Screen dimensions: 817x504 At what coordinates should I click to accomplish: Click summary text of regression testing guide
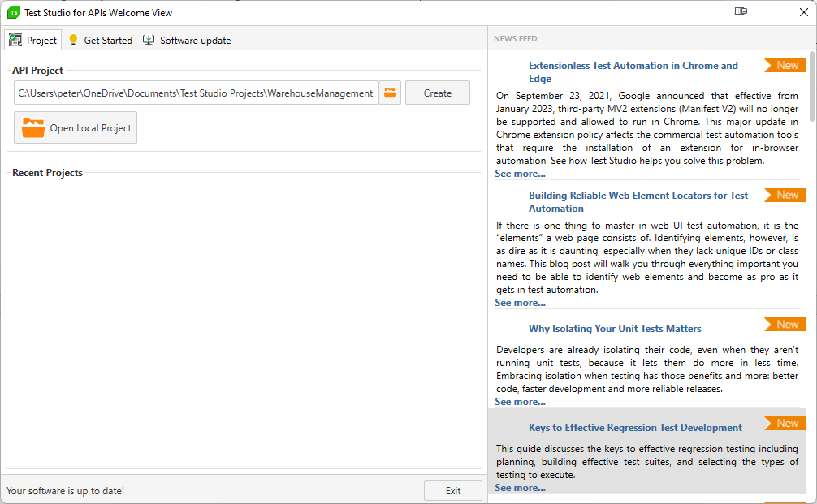pyautogui.click(x=646, y=461)
